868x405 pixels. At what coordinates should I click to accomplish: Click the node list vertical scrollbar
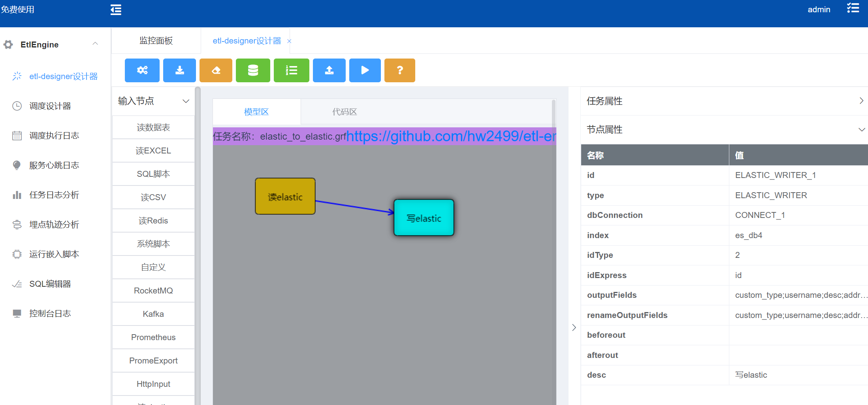[198, 245]
